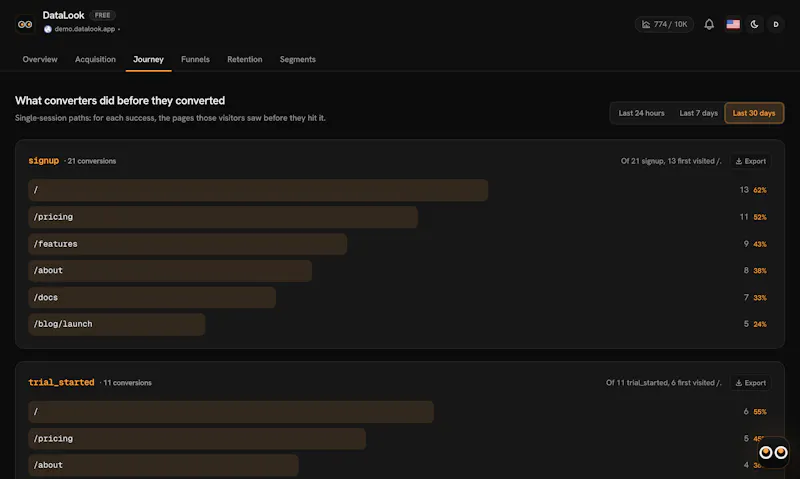Click the /about bar in signup card

click(170, 270)
